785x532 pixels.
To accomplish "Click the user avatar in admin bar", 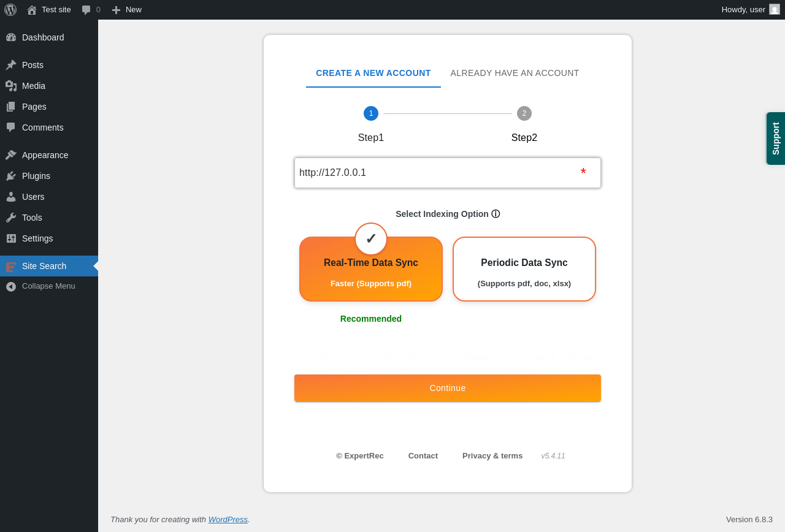I will pos(775,9).
